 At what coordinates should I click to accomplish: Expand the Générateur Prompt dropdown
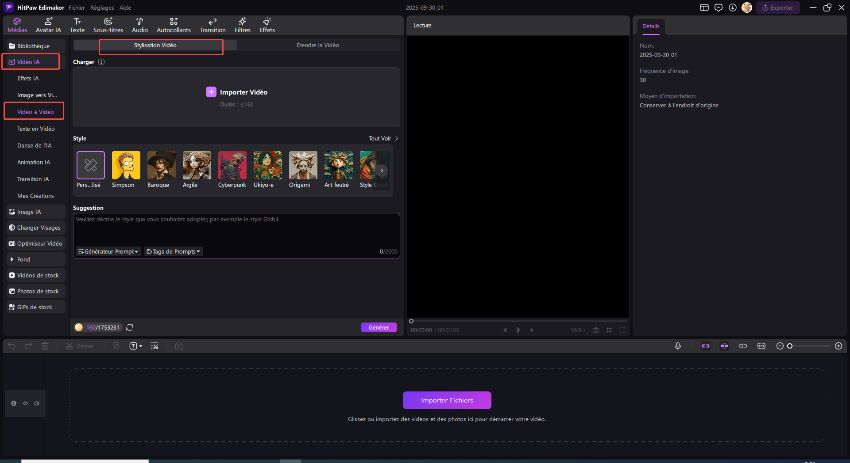click(108, 251)
